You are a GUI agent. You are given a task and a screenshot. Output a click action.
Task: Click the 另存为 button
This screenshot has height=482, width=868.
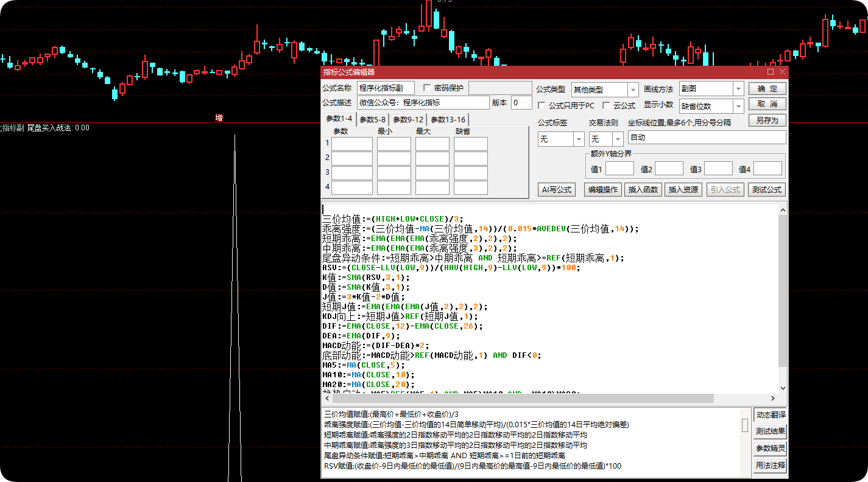767,120
